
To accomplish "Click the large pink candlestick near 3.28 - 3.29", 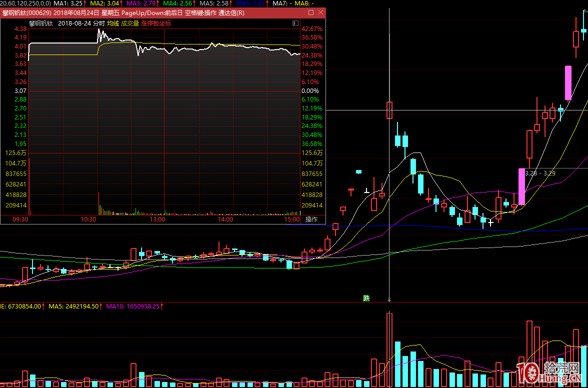I will 521,186.
